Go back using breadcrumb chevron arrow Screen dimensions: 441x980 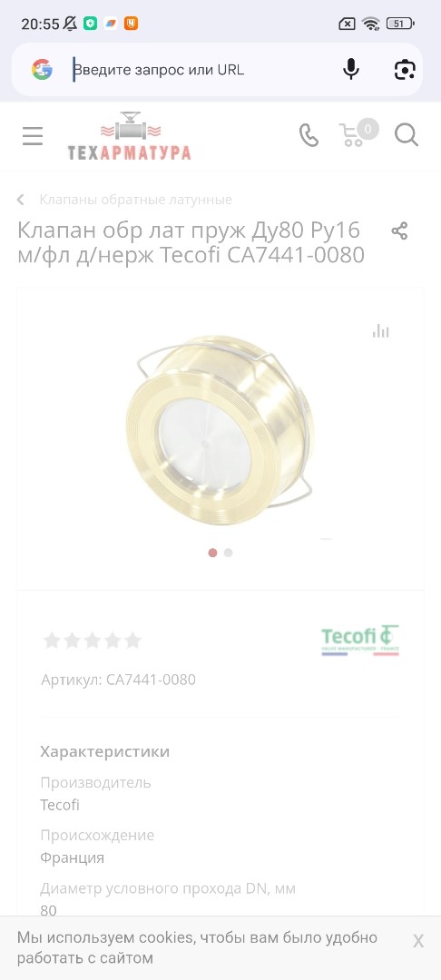21,200
